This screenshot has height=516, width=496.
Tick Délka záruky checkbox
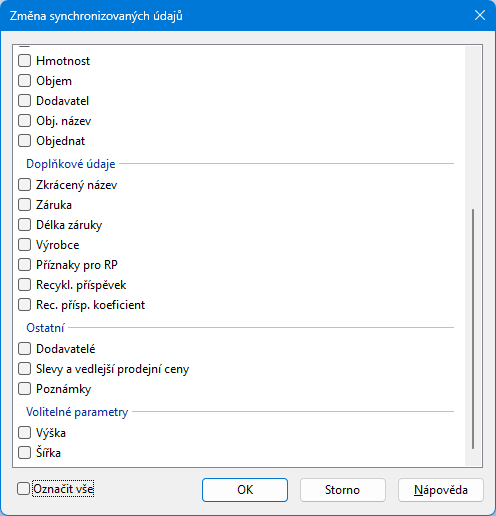24,225
